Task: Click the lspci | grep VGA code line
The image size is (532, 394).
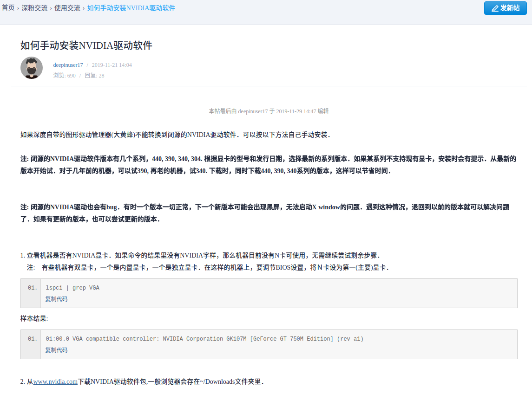Action: (72, 288)
